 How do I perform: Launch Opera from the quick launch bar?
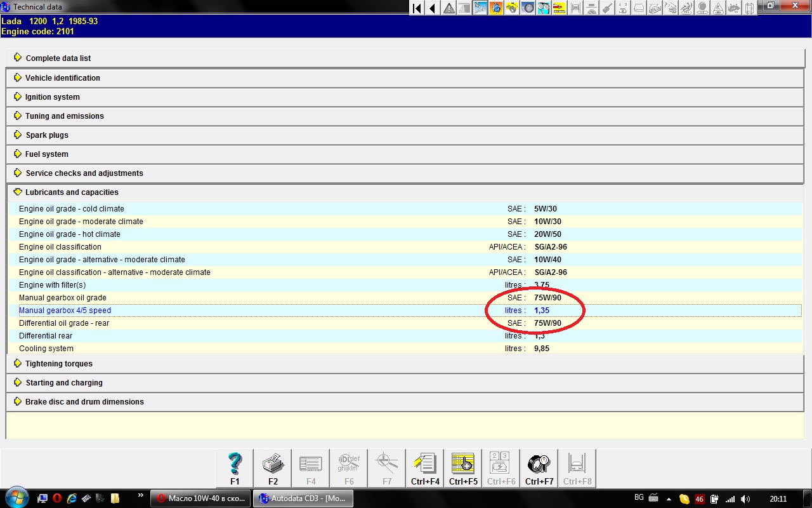tap(56, 498)
